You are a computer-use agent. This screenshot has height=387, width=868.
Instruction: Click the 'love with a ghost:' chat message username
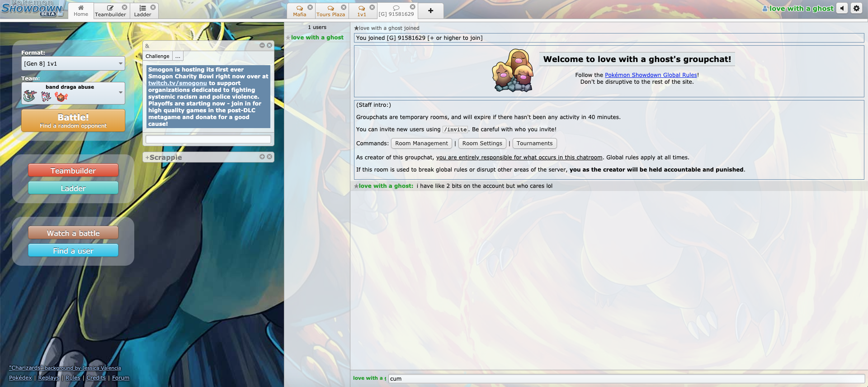386,186
